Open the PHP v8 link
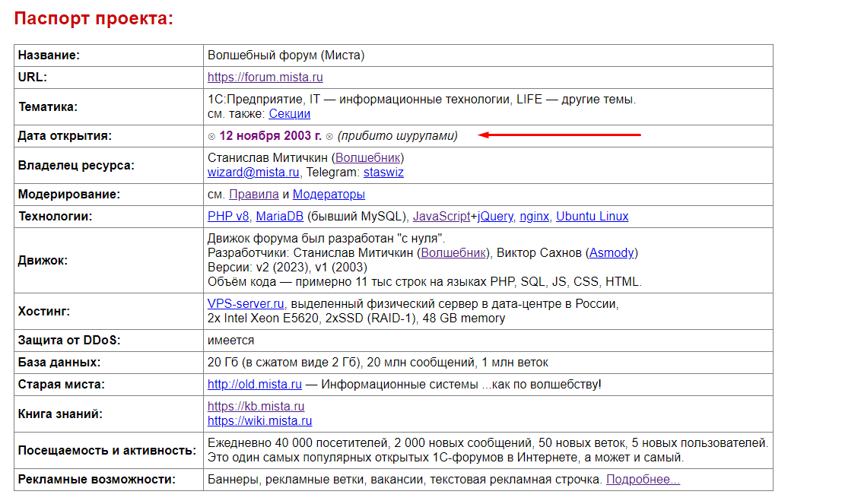This screenshot has height=504, width=861. point(228,216)
